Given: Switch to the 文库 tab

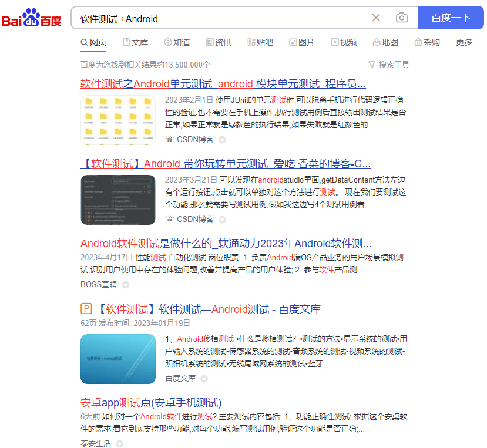Looking at the screenshot, I should [136, 42].
